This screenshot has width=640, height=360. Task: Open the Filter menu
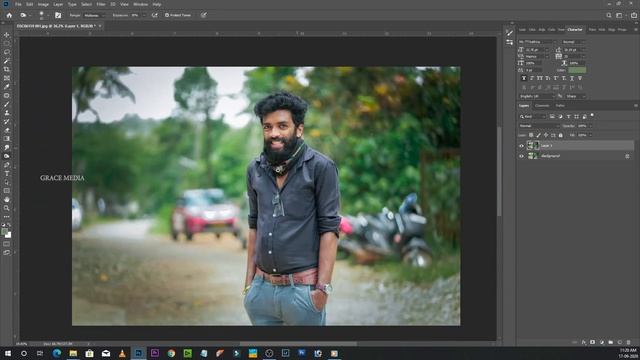coord(101,4)
